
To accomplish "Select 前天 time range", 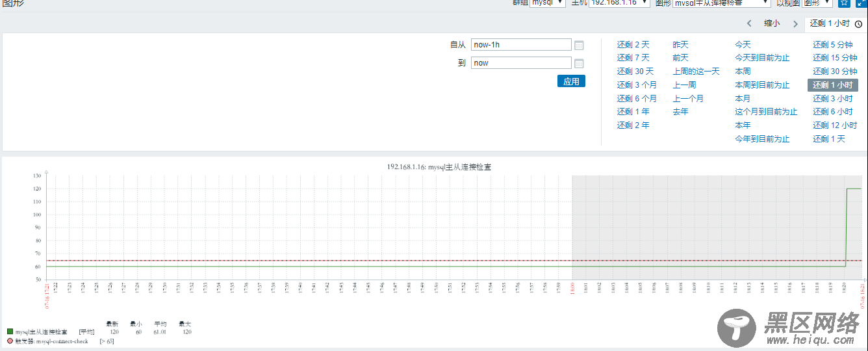I will [x=680, y=58].
